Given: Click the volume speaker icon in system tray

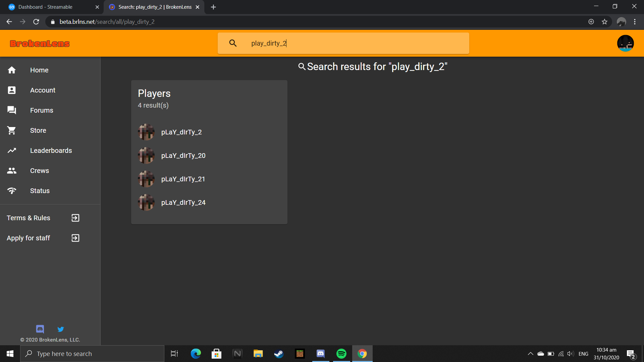Looking at the screenshot, I should [x=571, y=354].
